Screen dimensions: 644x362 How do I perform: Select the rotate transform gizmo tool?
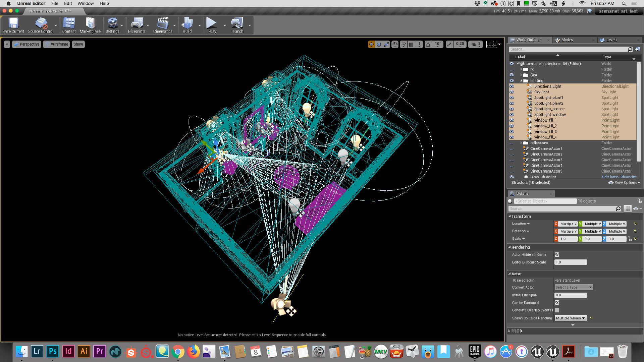[379, 44]
